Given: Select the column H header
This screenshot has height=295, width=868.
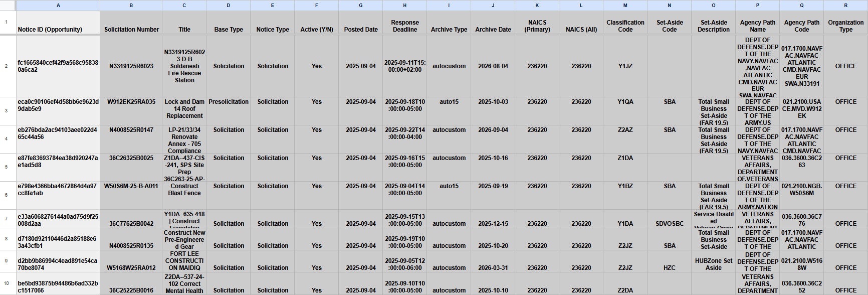Looking at the screenshot, I should (404, 6).
